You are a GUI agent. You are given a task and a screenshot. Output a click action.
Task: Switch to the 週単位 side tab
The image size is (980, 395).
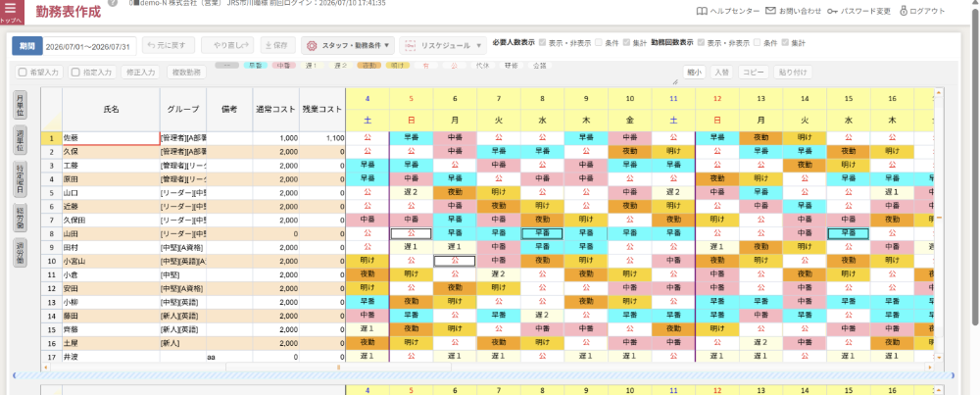(21, 139)
